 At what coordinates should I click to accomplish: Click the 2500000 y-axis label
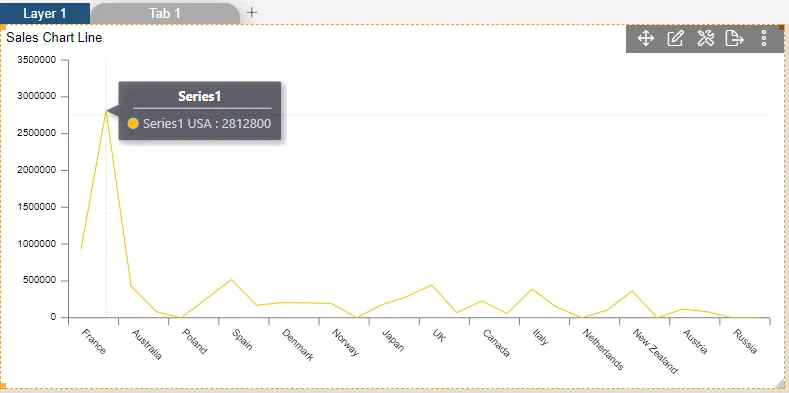point(36,133)
